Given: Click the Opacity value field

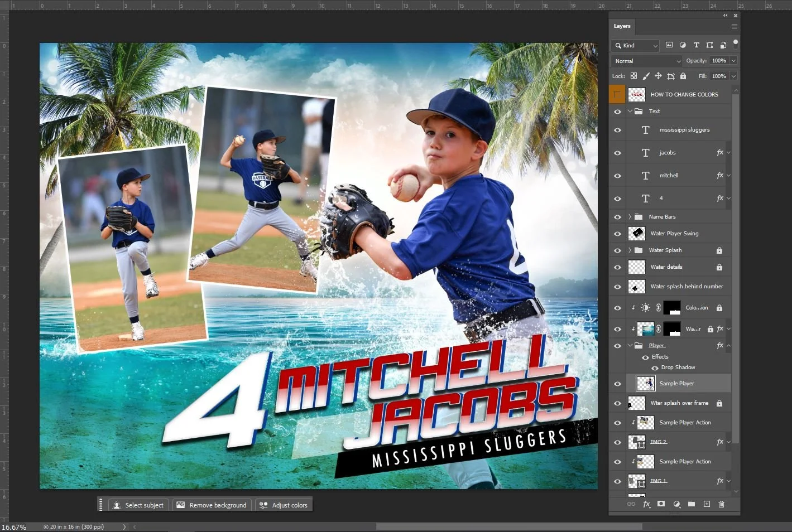Looking at the screenshot, I should pos(719,61).
